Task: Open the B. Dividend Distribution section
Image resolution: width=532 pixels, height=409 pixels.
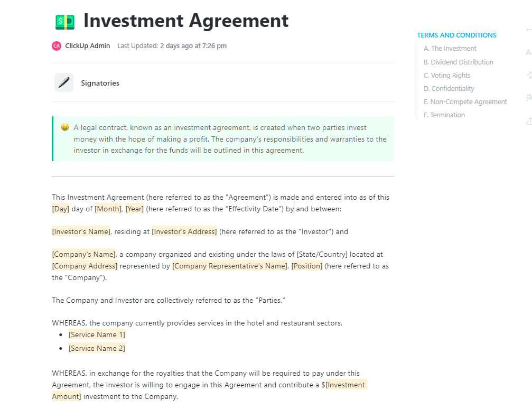Action: tap(459, 62)
